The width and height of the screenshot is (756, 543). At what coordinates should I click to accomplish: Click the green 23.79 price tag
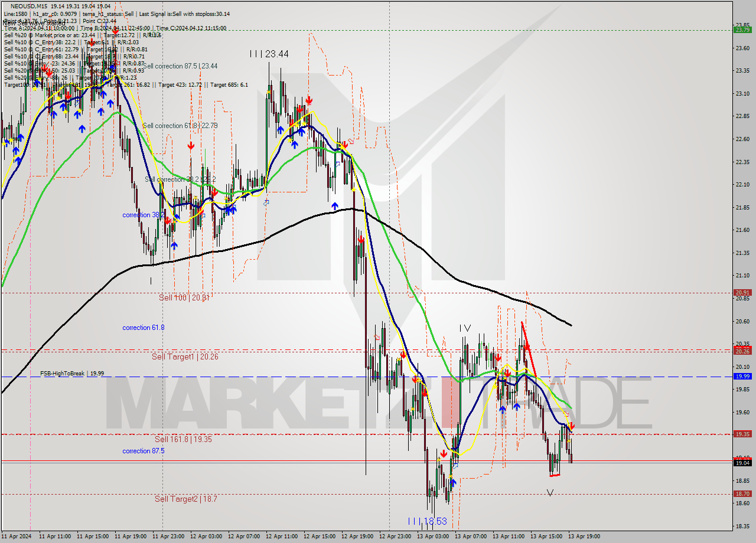[742, 30]
